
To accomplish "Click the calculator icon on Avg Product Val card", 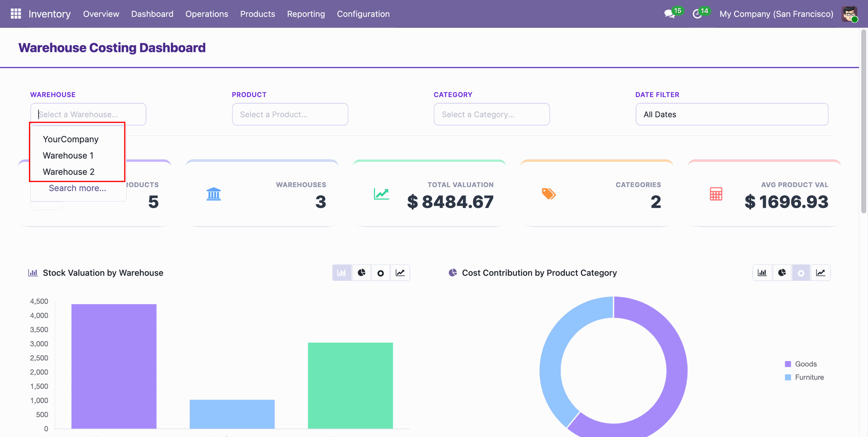I will pyautogui.click(x=716, y=194).
